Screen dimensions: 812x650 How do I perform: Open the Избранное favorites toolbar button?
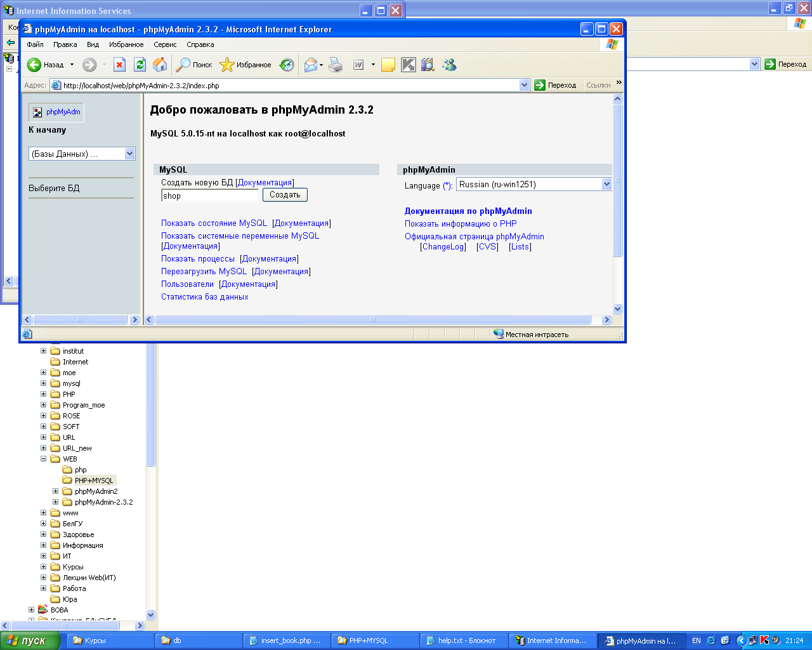click(x=246, y=65)
